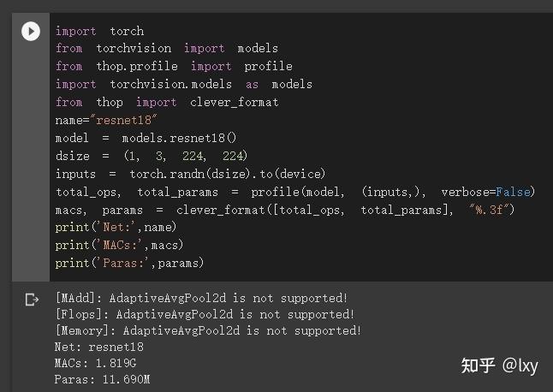Viewport: 553px width, 392px height.
Task: Click the output collapse arrow icon
Action: pyautogui.click(x=32, y=300)
